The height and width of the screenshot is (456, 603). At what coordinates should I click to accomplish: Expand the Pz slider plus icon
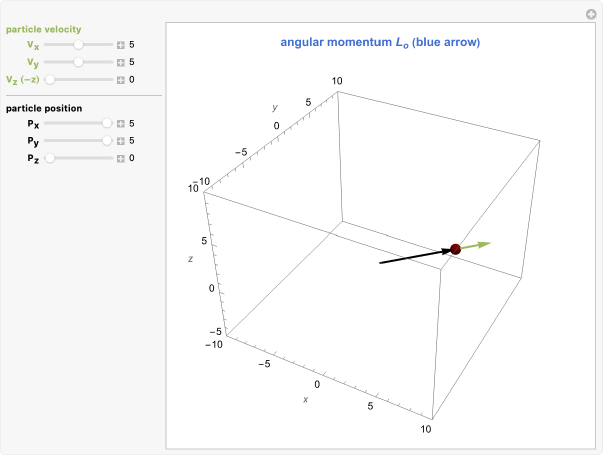(x=121, y=158)
